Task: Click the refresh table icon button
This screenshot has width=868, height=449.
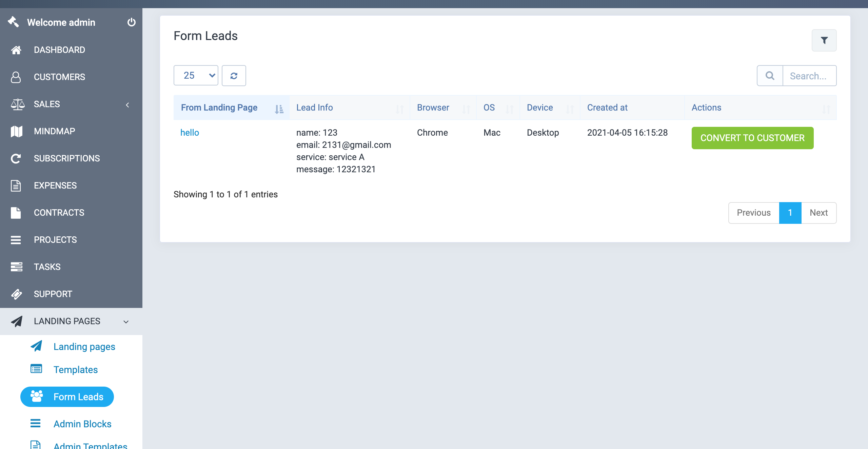Action: [x=234, y=76]
